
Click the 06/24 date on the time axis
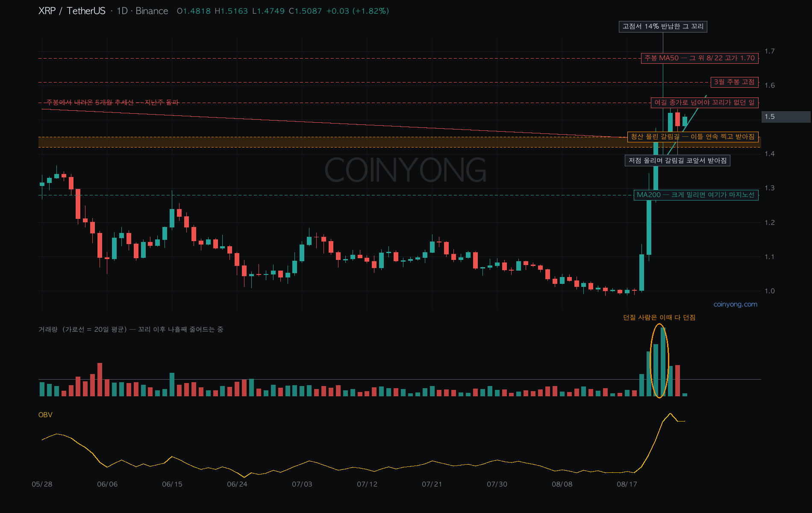[x=237, y=484]
